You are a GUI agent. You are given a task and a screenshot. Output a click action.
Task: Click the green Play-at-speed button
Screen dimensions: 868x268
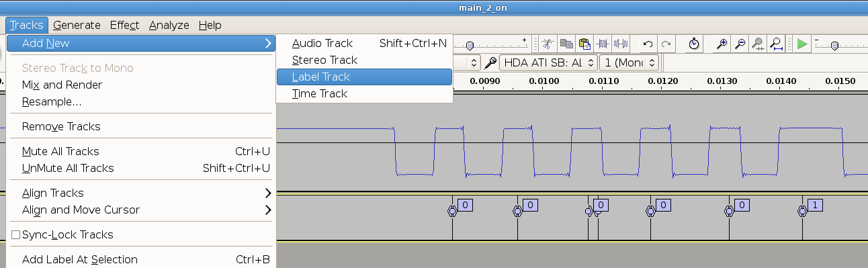point(802,44)
